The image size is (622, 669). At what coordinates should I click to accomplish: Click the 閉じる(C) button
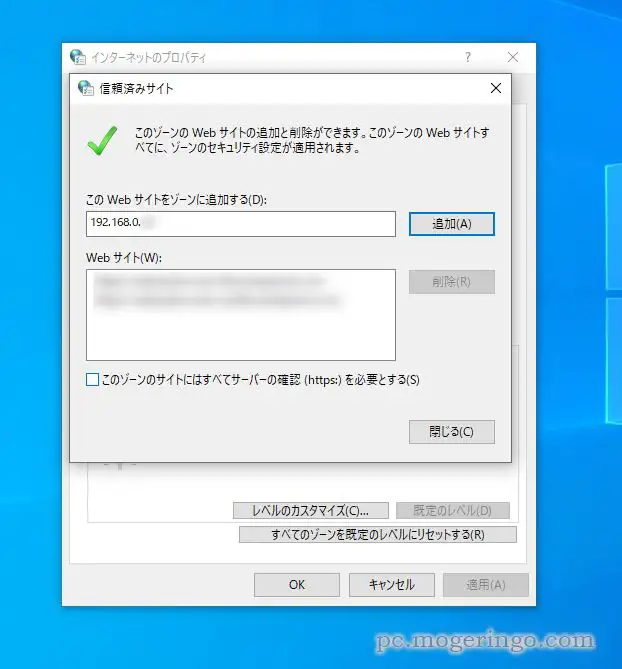tap(452, 432)
